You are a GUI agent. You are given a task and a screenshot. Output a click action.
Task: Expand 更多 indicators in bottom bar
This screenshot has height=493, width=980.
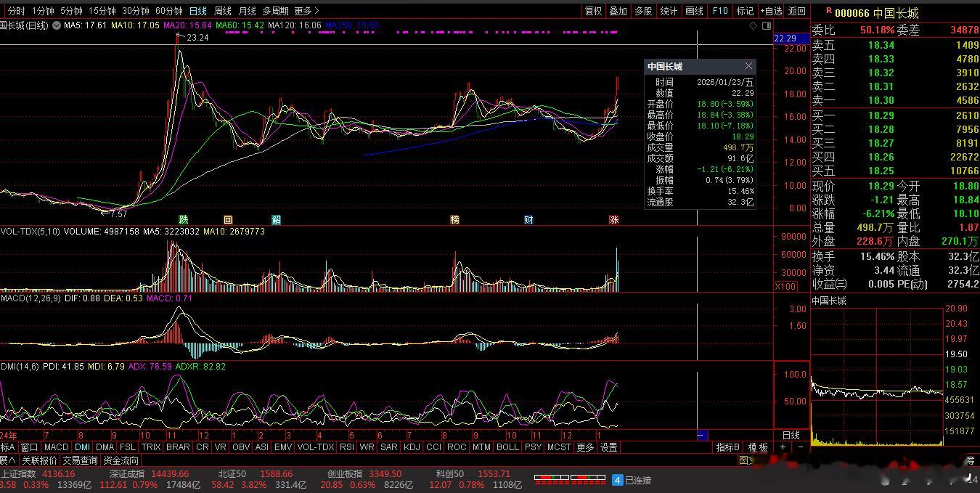point(585,447)
